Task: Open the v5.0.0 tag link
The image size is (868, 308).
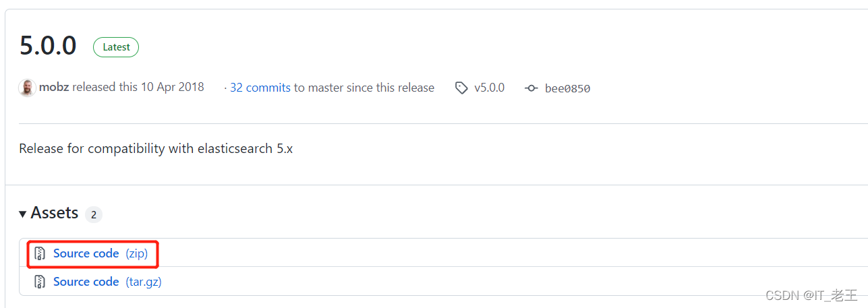Action: (489, 88)
